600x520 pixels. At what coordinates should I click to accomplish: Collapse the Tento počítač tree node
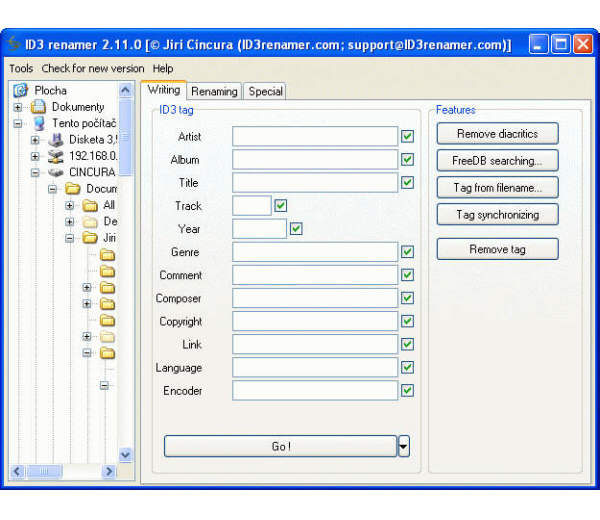pyautogui.click(x=18, y=123)
